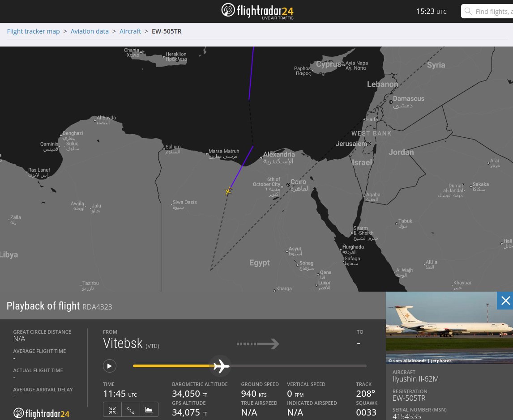Click the Damascus city marker on map

pos(391,102)
